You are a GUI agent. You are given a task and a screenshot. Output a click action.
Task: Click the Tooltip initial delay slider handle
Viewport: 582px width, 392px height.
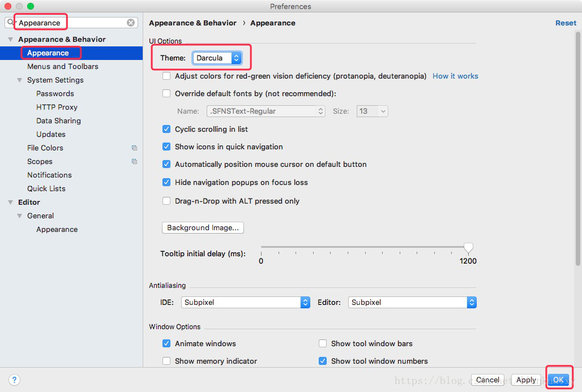click(468, 248)
